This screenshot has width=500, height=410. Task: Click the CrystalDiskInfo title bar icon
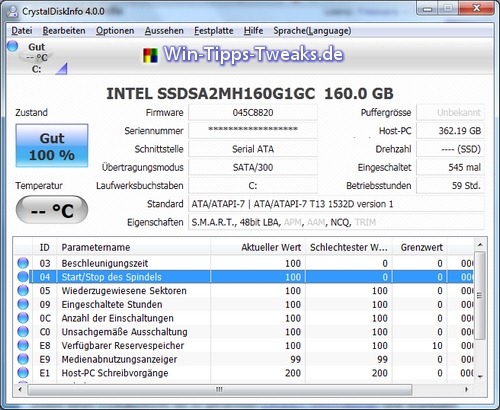coord(13,11)
